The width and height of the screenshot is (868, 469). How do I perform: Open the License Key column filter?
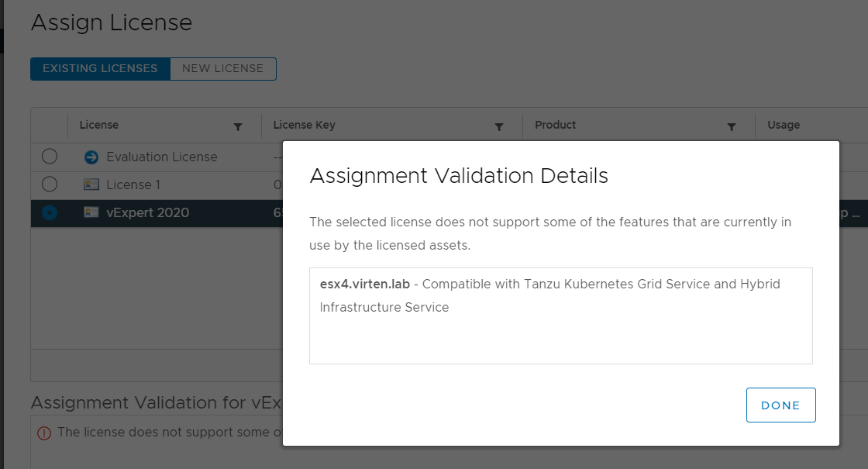pos(499,127)
